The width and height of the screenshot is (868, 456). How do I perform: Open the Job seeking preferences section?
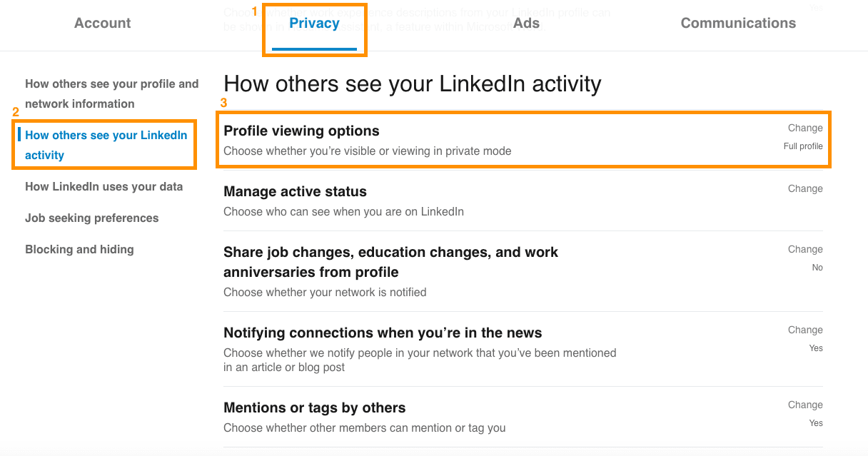[91, 218]
